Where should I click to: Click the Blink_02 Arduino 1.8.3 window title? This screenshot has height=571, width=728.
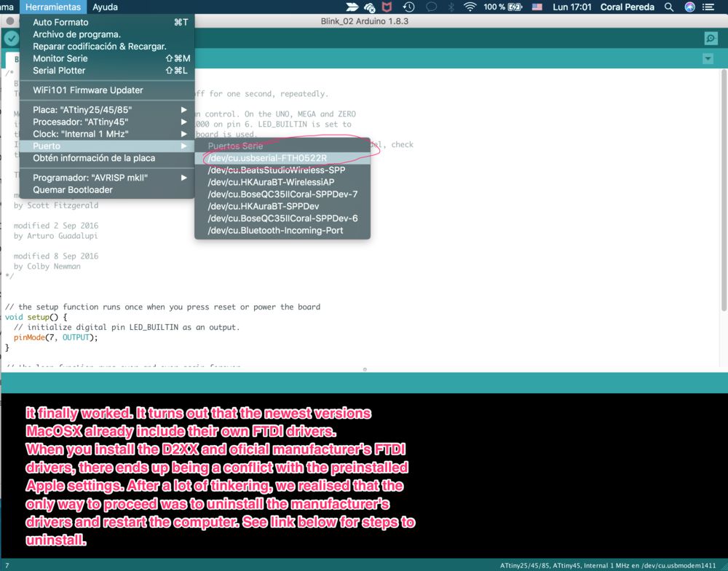(365, 21)
